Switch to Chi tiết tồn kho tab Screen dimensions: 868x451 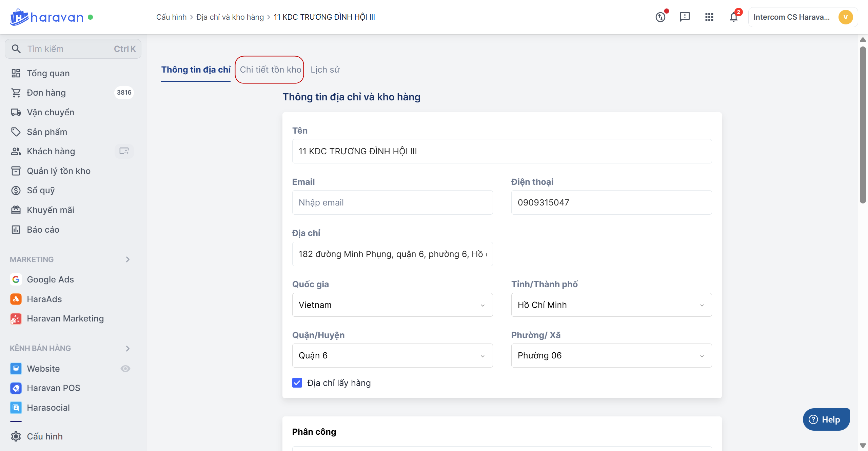(270, 70)
